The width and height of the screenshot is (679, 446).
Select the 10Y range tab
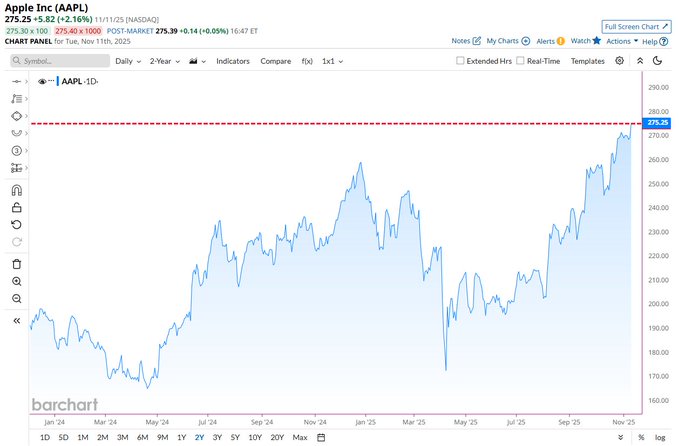(255, 437)
